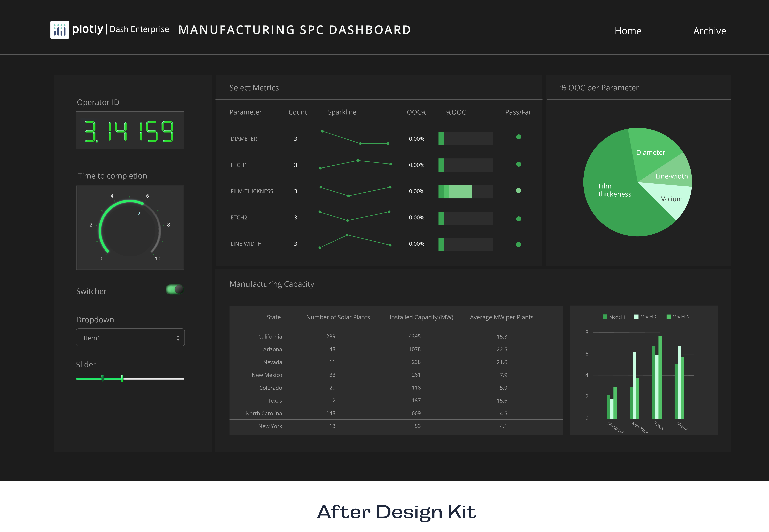Select the Arizona table row
Screen dimensions: 769x532
pos(396,348)
